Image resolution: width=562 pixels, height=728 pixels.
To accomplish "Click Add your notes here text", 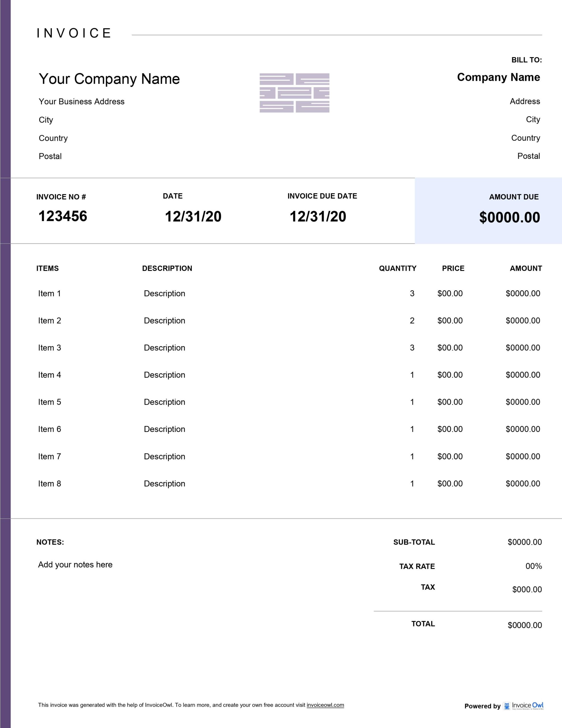I will click(x=75, y=564).
